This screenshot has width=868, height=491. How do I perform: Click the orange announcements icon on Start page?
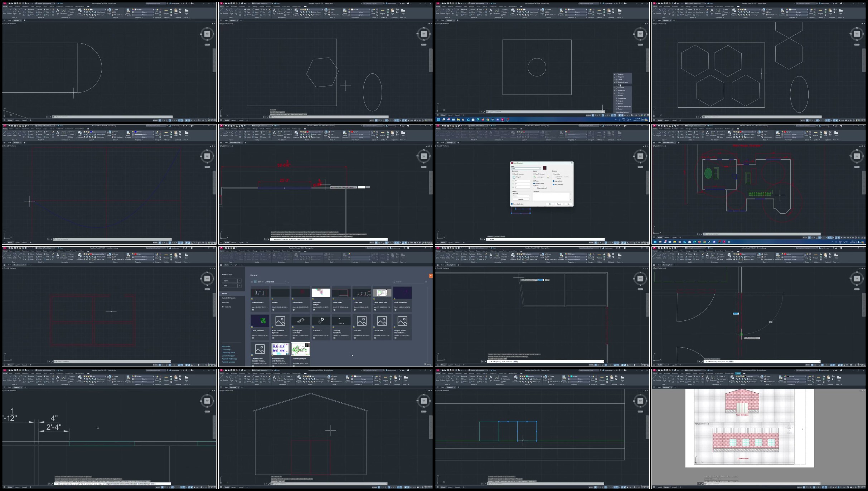click(431, 276)
